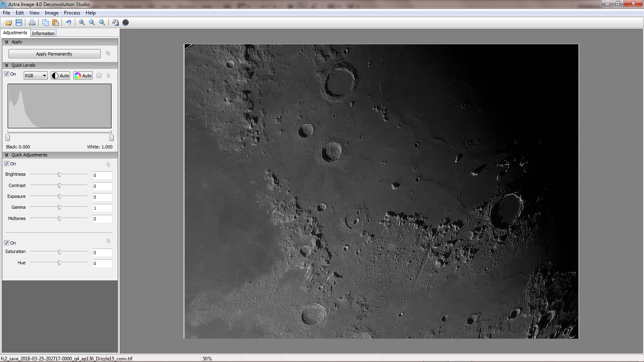Viewport: 644px width, 362px height.
Task: Switch to the Information tab
Action: (43, 33)
